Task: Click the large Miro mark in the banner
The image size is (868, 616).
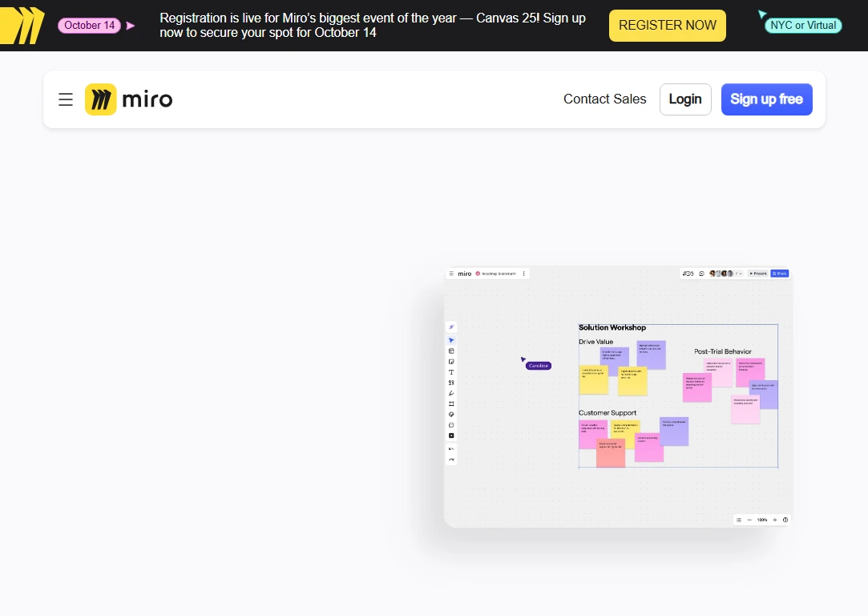Action: click(x=22, y=26)
